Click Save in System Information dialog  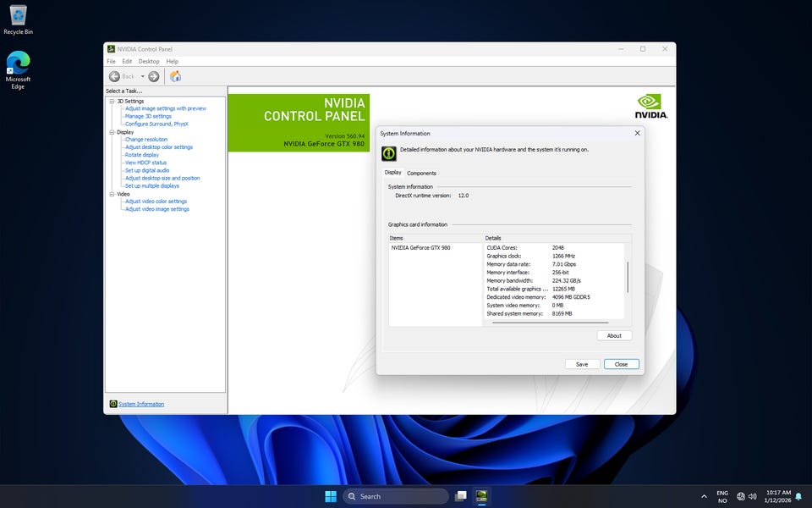(582, 364)
